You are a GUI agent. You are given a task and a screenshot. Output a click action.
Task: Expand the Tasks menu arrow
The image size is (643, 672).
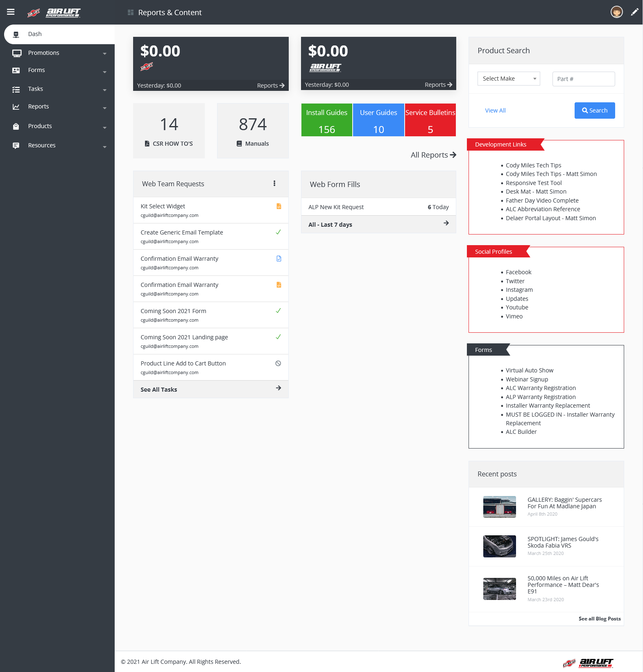(105, 90)
